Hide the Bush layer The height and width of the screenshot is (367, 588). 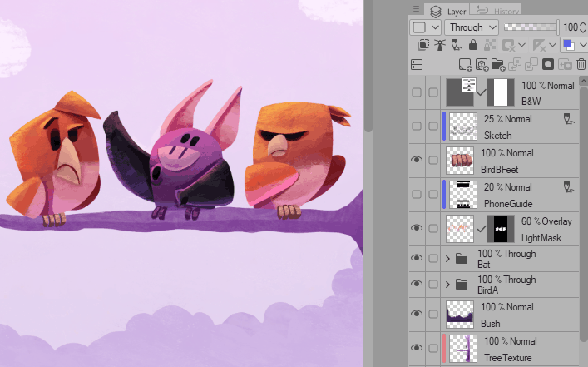coord(417,314)
